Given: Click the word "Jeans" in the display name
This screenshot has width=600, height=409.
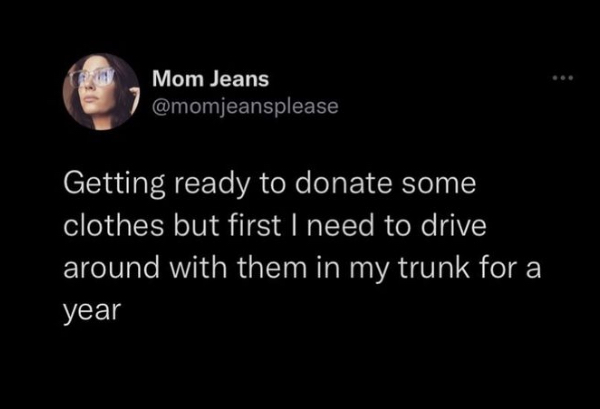Looking at the screenshot, I should point(238,78).
